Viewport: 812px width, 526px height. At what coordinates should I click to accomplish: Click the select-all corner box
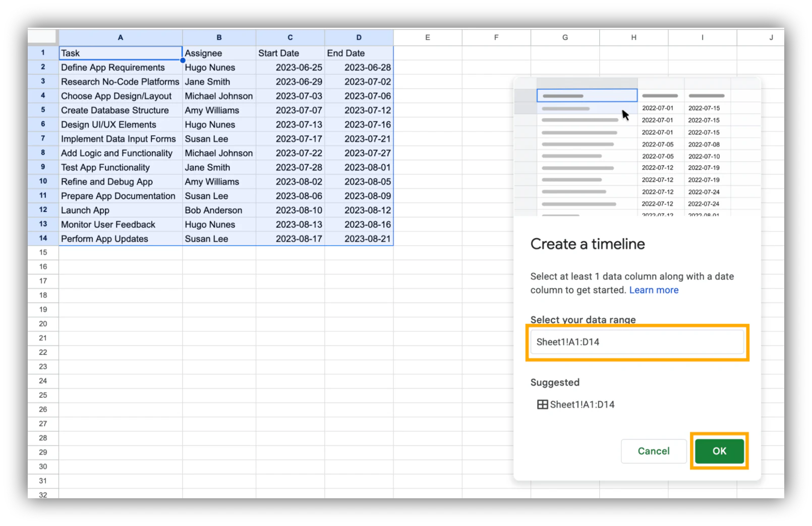(x=43, y=37)
